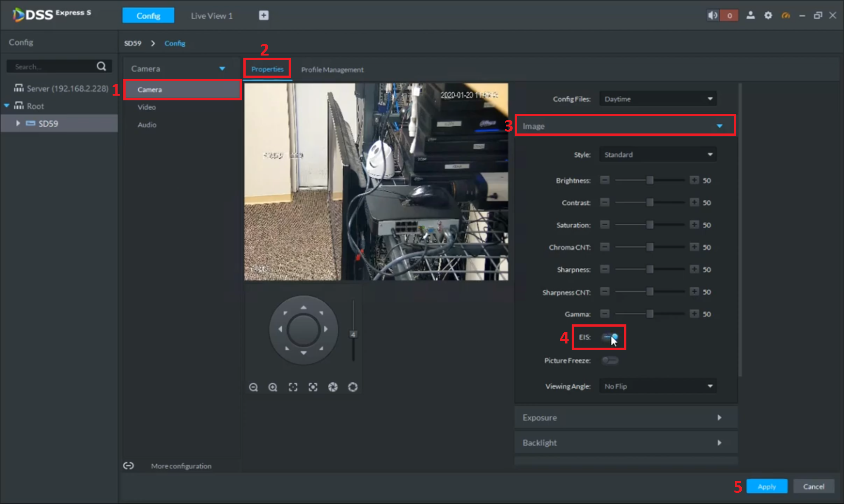Click the PTZ zoom out icon

253,387
